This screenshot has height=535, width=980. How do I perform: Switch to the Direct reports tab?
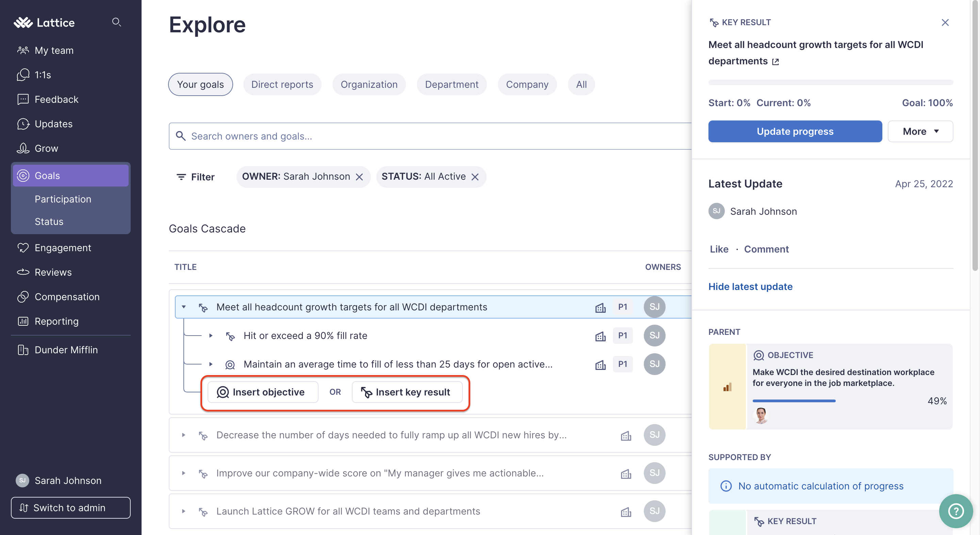(x=282, y=84)
